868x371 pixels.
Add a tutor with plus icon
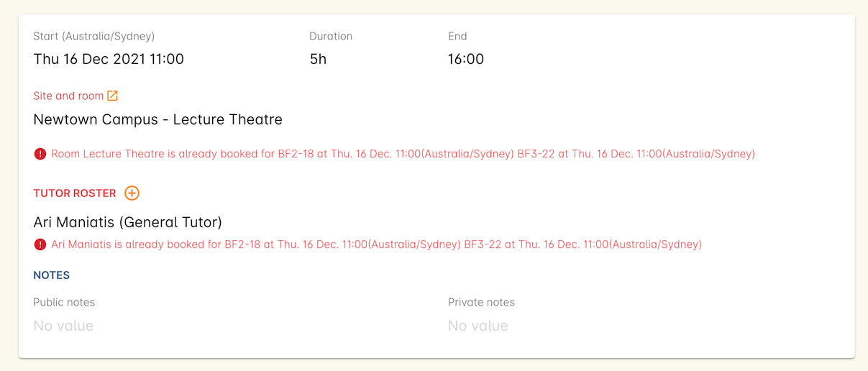pos(132,193)
